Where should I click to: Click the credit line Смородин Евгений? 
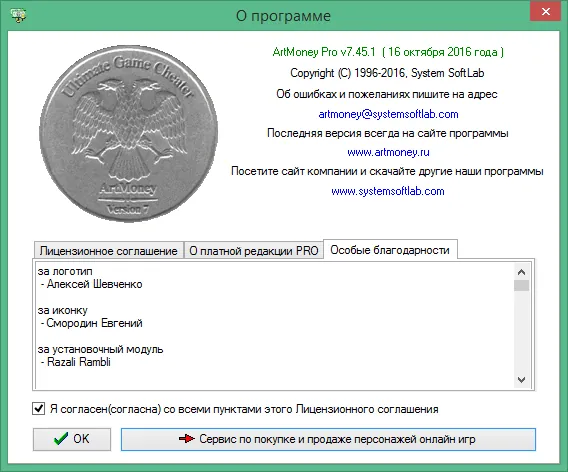[x=91, y=323]
